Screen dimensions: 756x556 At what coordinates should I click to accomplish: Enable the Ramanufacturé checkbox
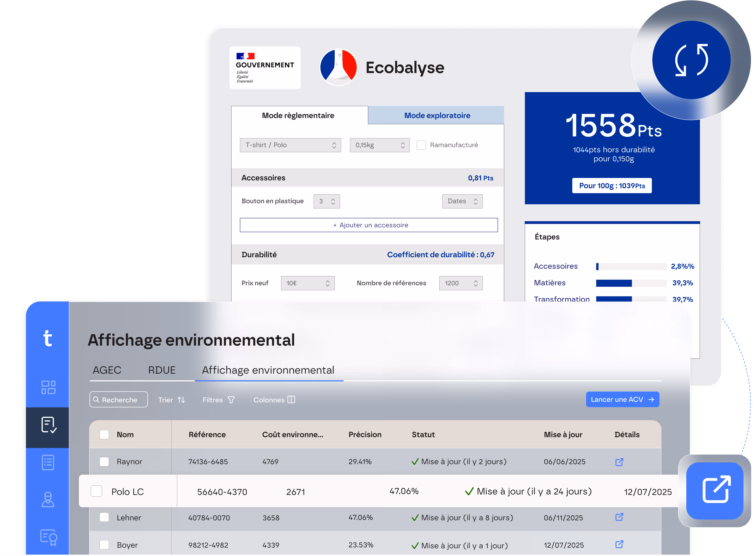point(421,145)
